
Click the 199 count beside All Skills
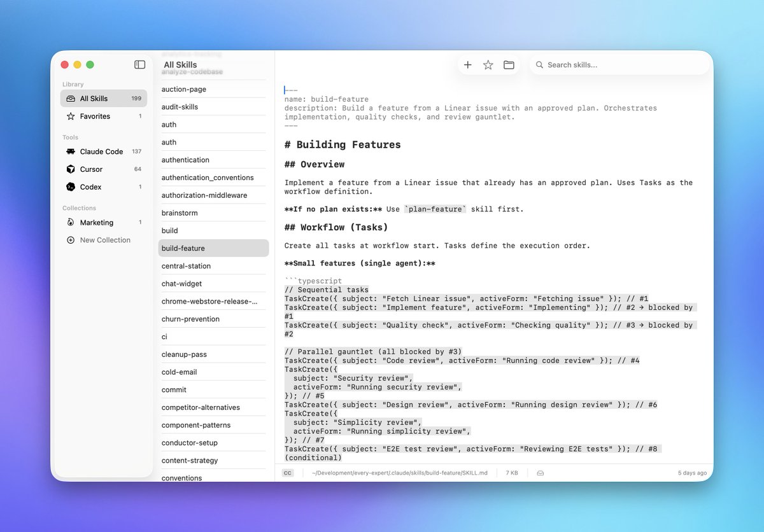(x=136, y=99)
